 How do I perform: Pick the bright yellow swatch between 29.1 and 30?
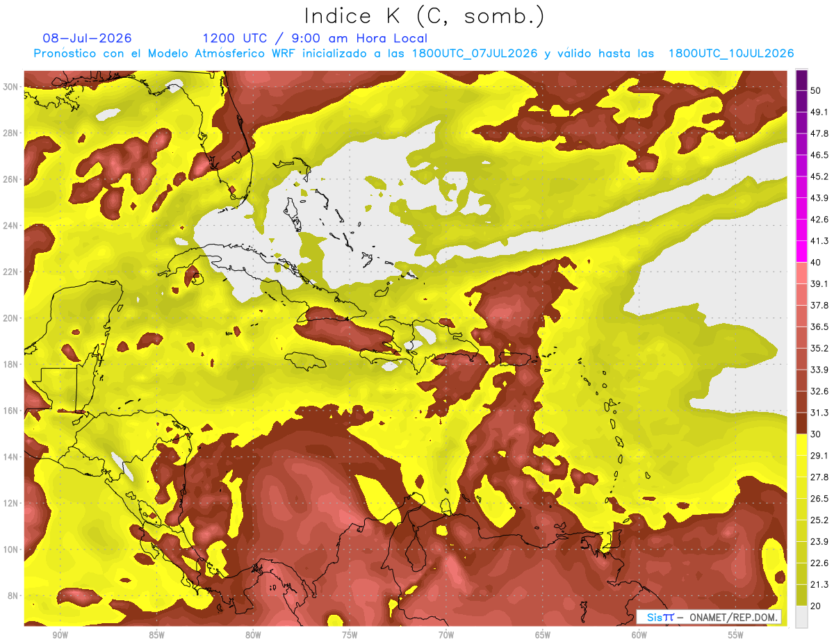coord(801,445)
